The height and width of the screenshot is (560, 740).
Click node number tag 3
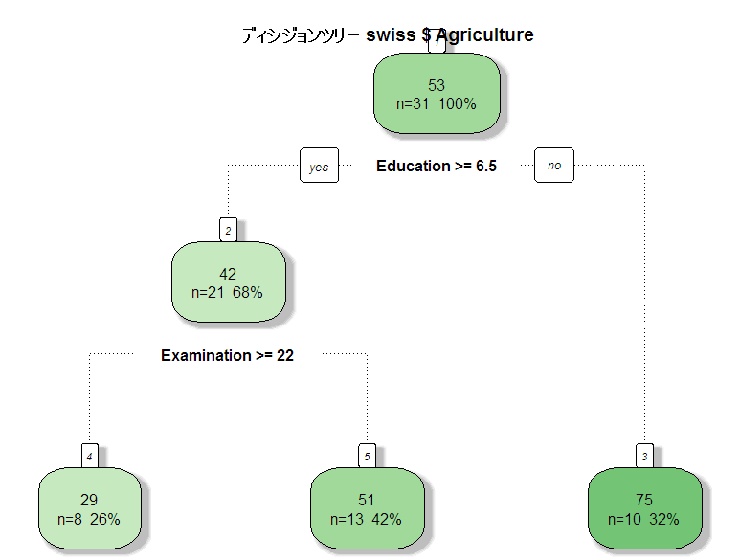point(644,456)
